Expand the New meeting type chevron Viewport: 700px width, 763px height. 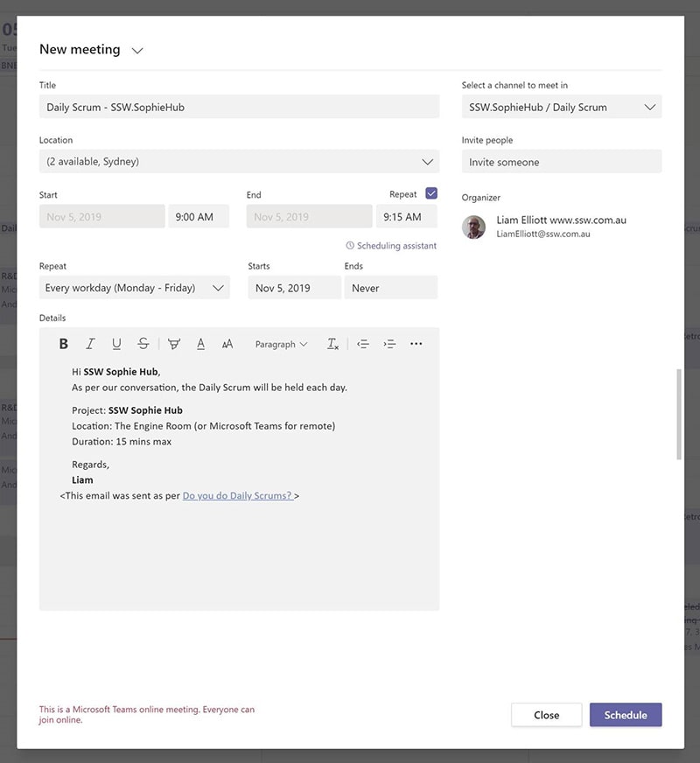(x=137, y=51)
